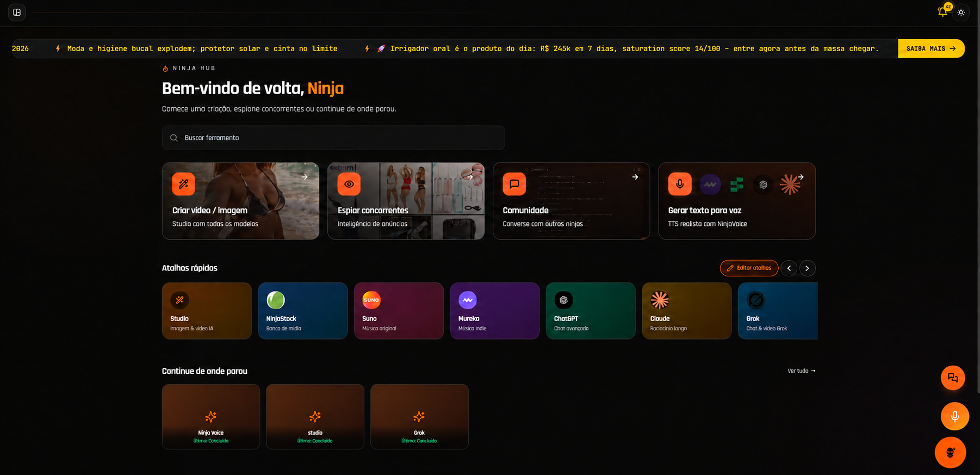
Task: Click the Mureka shortcut icon
Action: (468, 300)
